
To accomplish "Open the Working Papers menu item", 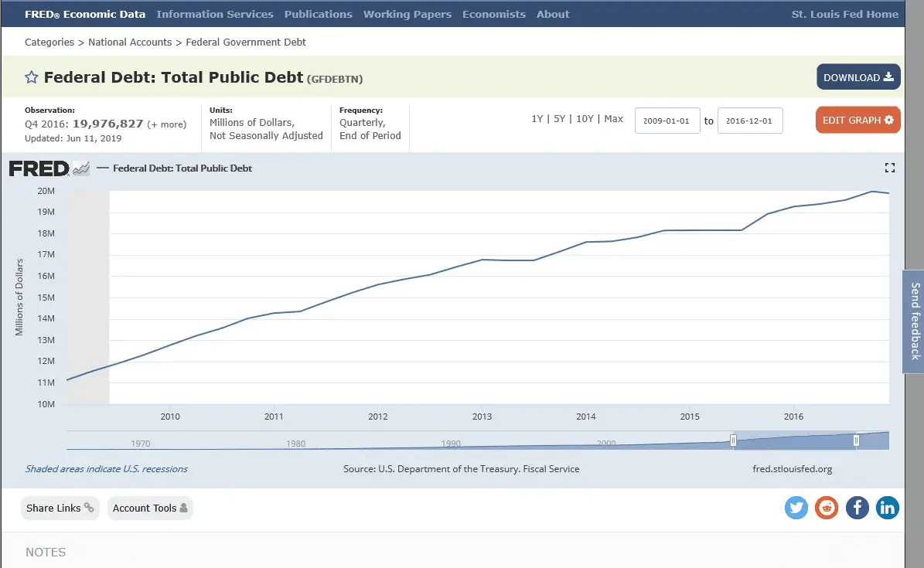I will coord(407,14).
